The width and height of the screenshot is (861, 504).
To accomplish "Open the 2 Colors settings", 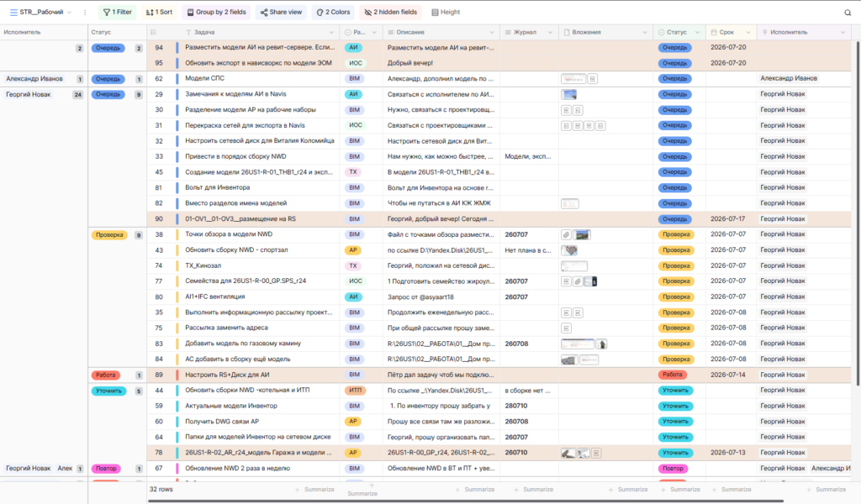I will (333, 12).
